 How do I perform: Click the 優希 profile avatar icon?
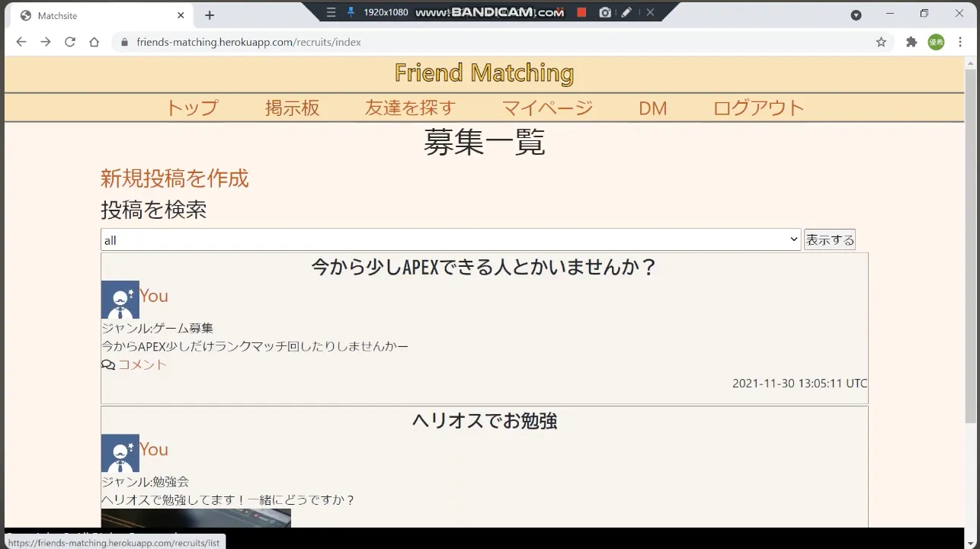pos(936,42)
